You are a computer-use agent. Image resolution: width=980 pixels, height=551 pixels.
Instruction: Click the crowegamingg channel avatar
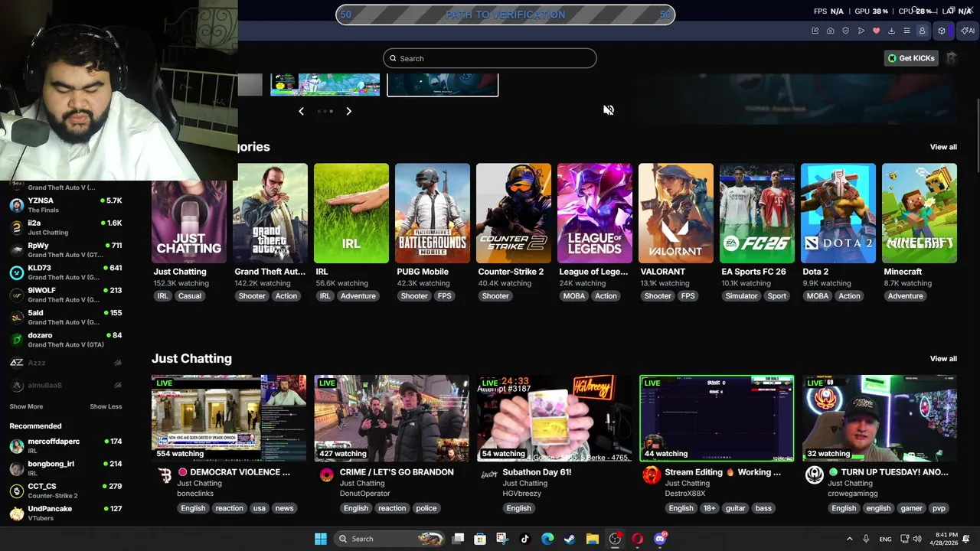click(815, 475)
